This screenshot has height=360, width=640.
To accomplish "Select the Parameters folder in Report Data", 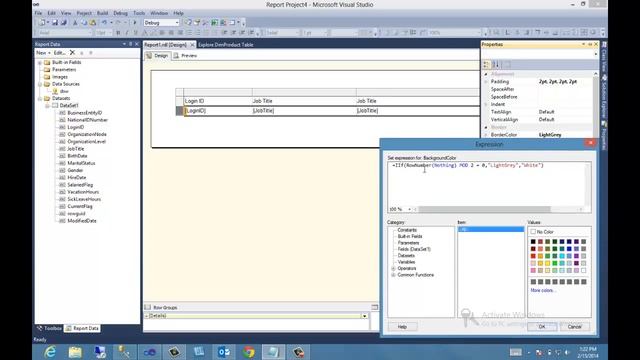I will 64,70.
